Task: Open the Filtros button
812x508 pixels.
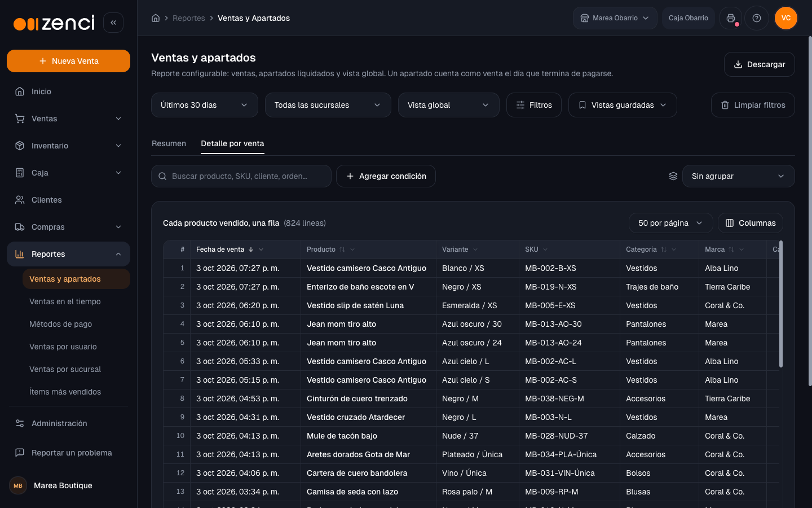Action: tap(534, 105)
